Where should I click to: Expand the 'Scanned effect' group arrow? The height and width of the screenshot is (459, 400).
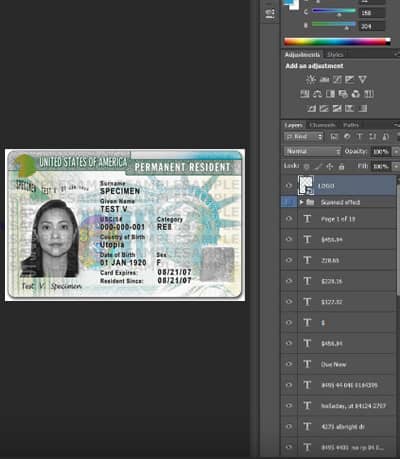[301, 202]
